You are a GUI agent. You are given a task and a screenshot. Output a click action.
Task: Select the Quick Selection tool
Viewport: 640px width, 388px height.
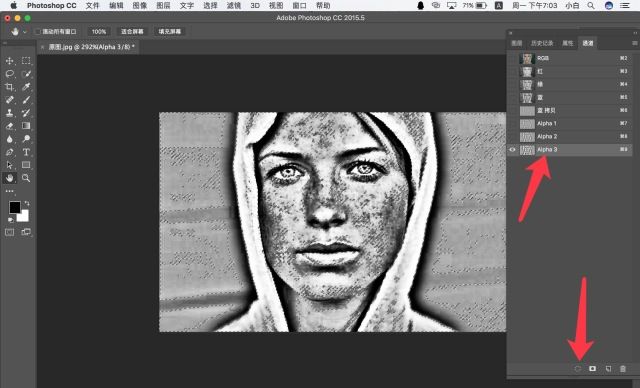pos(26,74)
